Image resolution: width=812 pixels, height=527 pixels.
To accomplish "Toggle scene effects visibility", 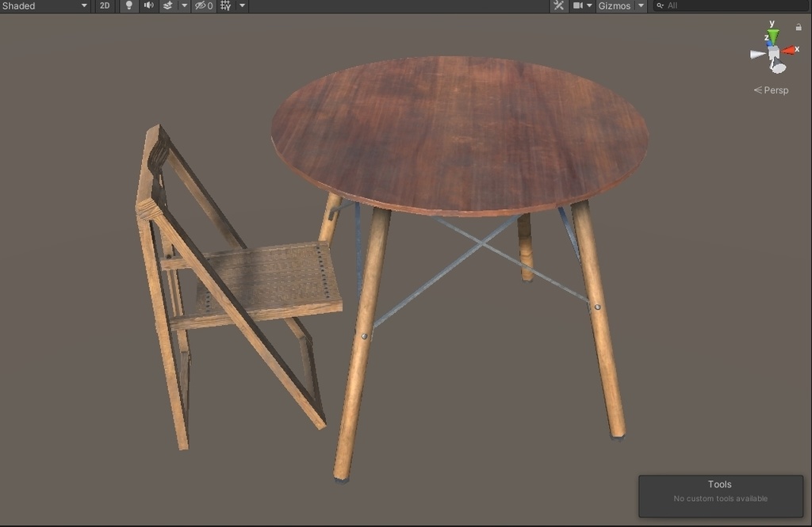I will pos(168,6).
